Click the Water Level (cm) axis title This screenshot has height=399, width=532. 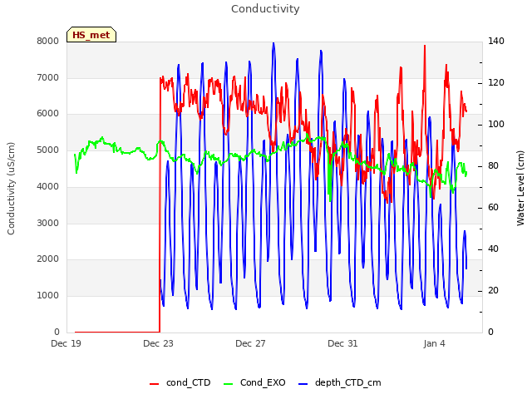pyautogui.click(x=520, y=189)
